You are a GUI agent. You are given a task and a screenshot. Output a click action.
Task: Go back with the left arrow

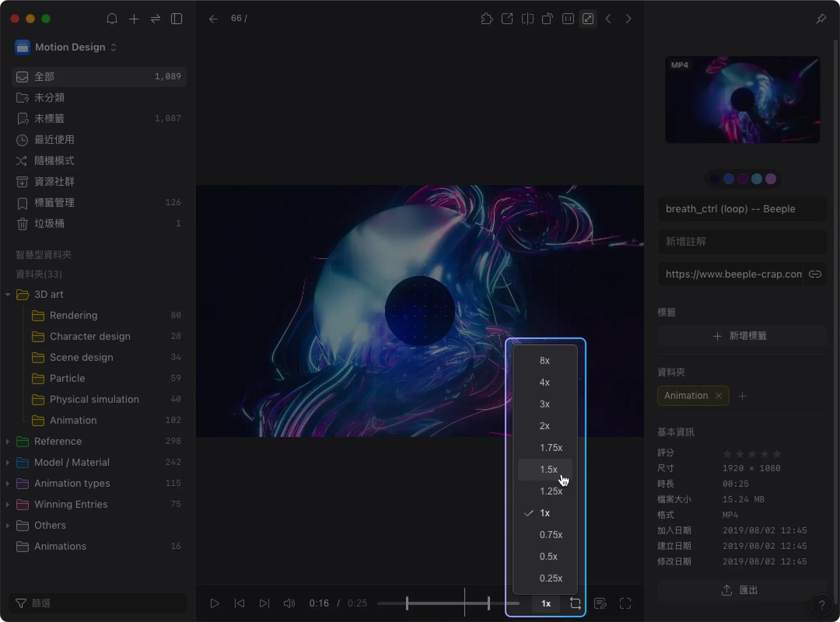213,19
